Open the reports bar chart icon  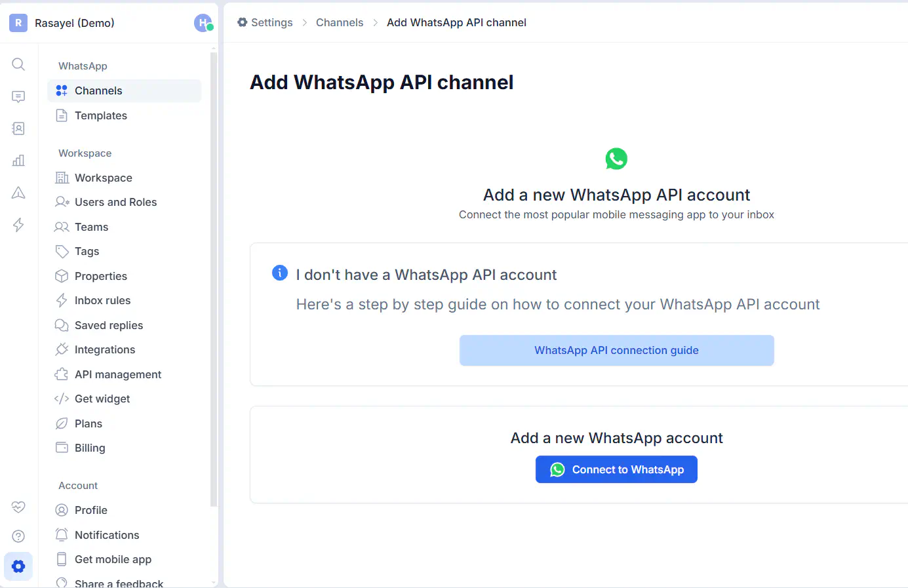[x=18, y=161]
